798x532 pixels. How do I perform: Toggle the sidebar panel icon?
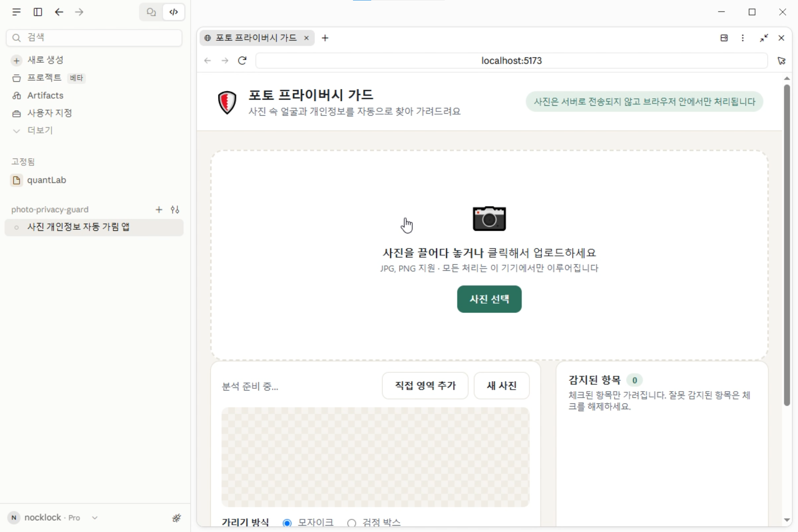pyautogui.click(x=38, y=12)
